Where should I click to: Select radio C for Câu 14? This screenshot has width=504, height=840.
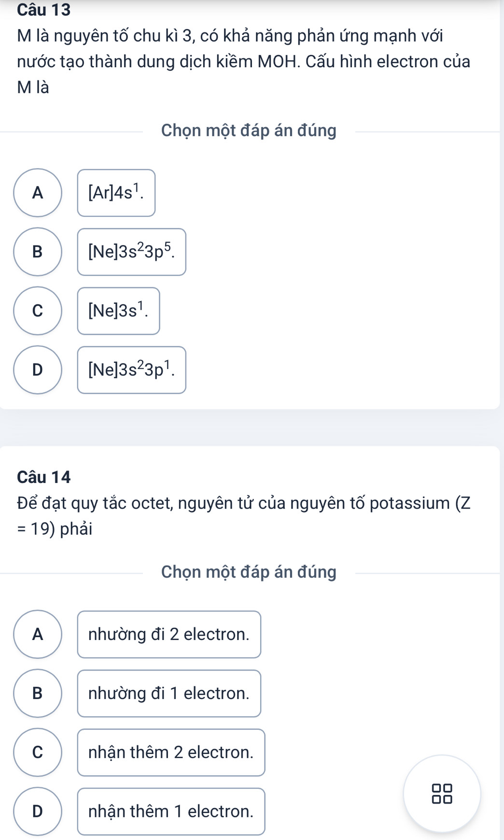[38, 752]
